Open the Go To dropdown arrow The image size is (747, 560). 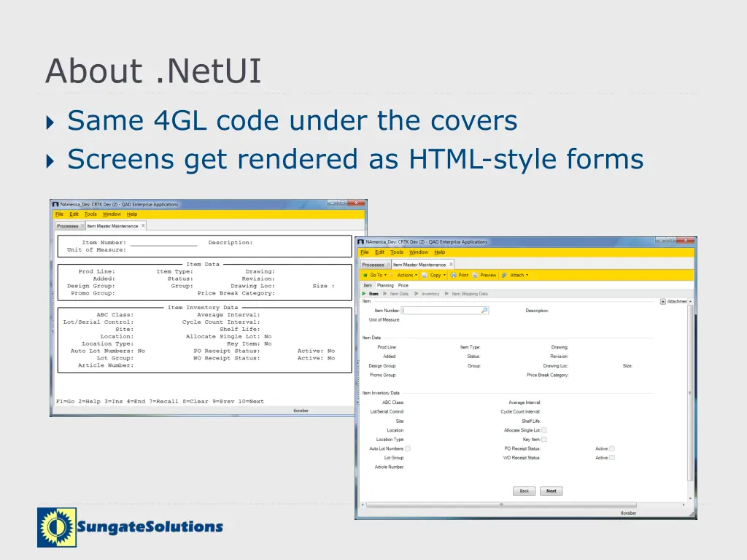click(385, 275)
